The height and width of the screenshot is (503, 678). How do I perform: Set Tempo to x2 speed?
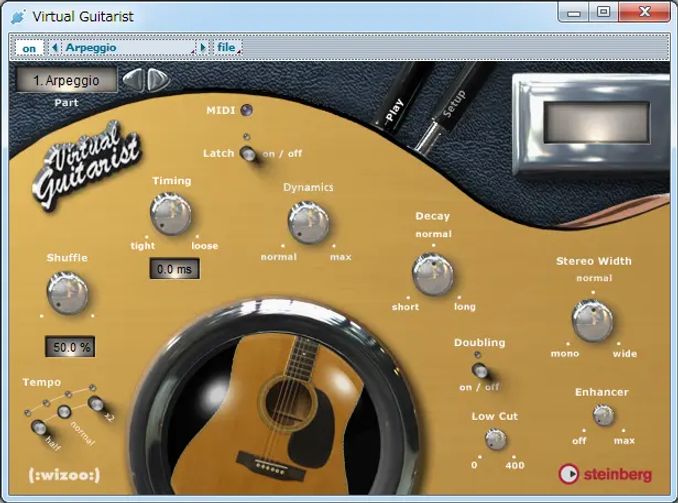point(95,405)
